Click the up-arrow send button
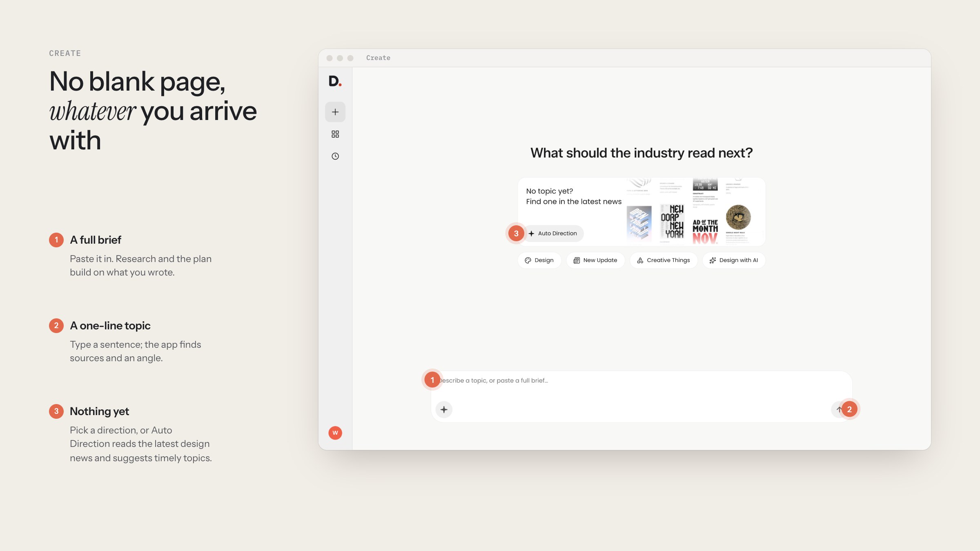 839,409
